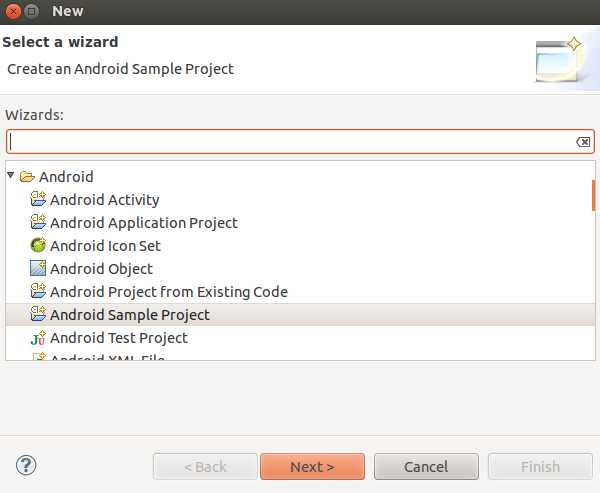Collapse the Android folder tree node

click(11, 175)
